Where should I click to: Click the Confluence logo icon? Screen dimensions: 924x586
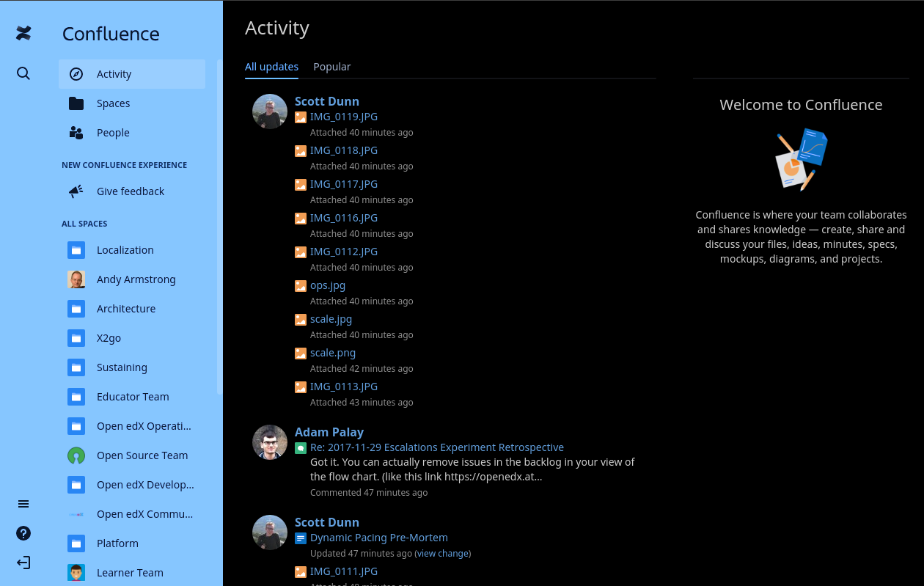pos(23,33)
